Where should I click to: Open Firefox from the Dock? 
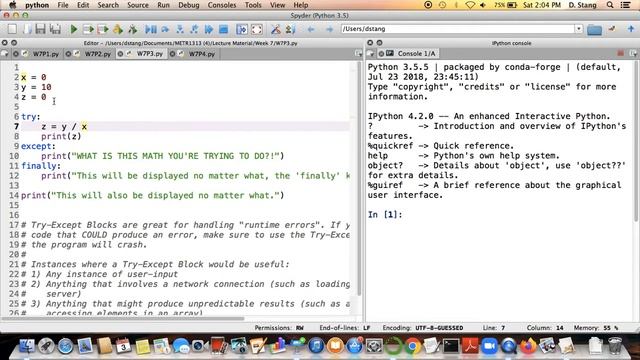[x=528, y=346]
